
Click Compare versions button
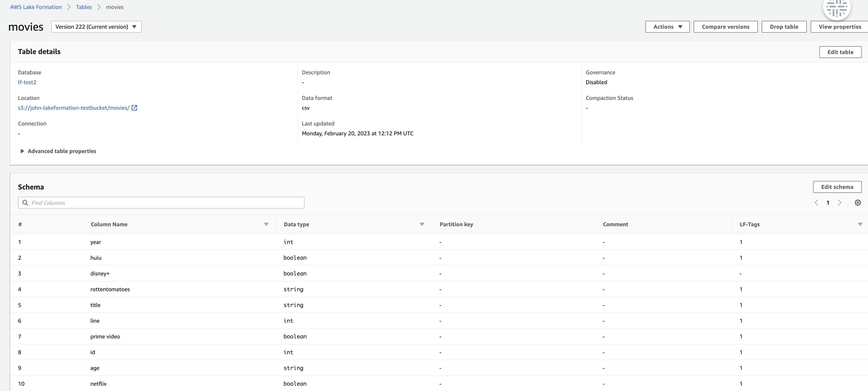[725, 27]
